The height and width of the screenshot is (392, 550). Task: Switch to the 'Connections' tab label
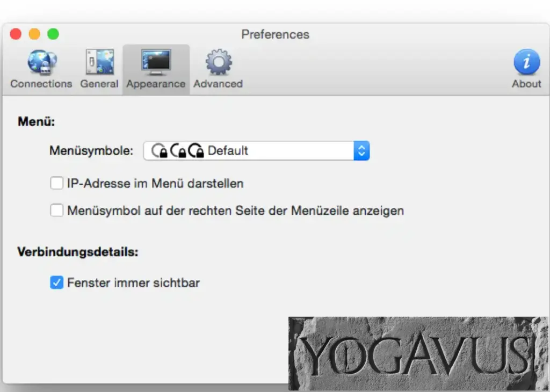(41, 84)
